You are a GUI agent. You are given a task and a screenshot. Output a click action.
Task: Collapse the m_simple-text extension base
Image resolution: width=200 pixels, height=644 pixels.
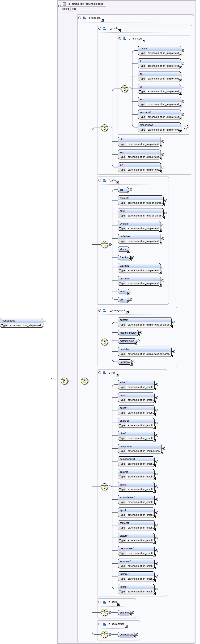(x=59, y=6)
